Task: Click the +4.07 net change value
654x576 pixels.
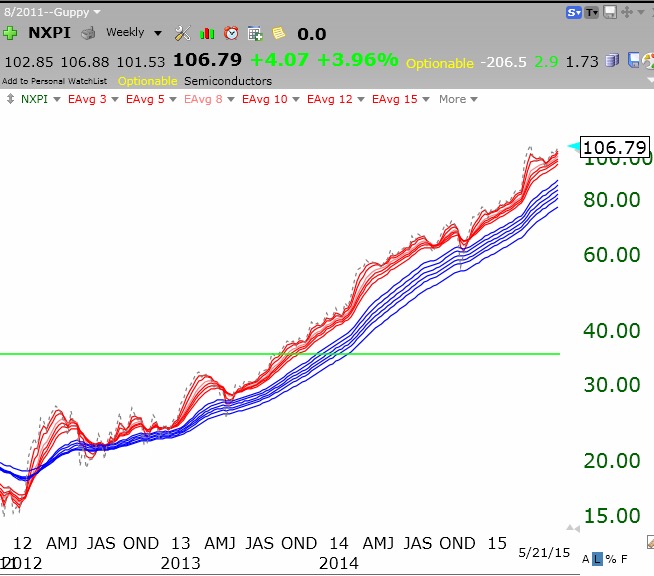Action: click(280, 60)
